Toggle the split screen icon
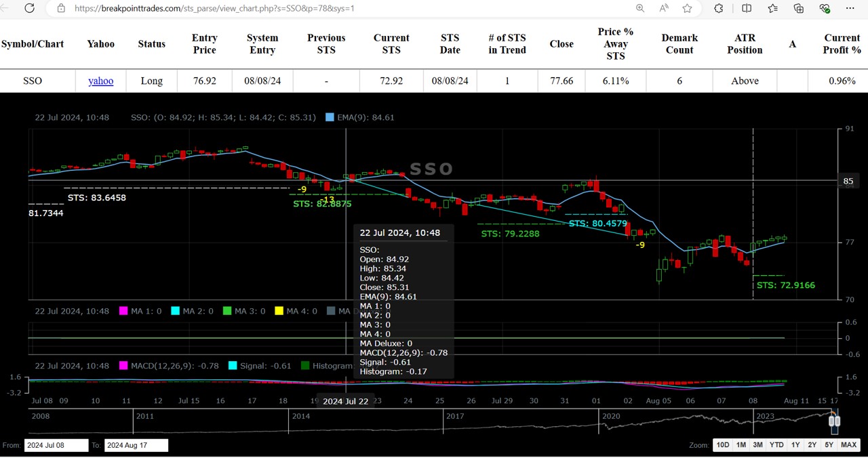868x458 pixels. 747,8
